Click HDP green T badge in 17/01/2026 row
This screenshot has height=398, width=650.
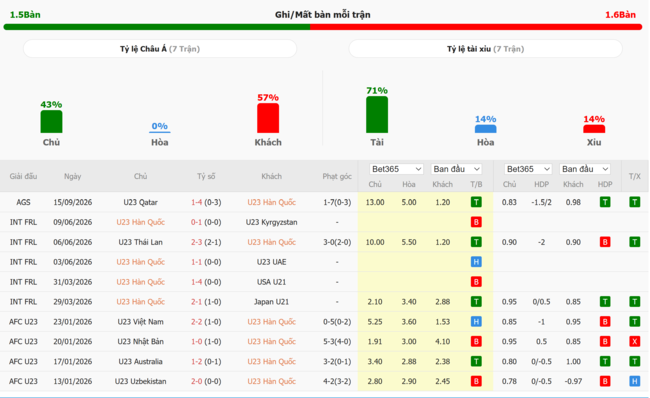(605, 362)
